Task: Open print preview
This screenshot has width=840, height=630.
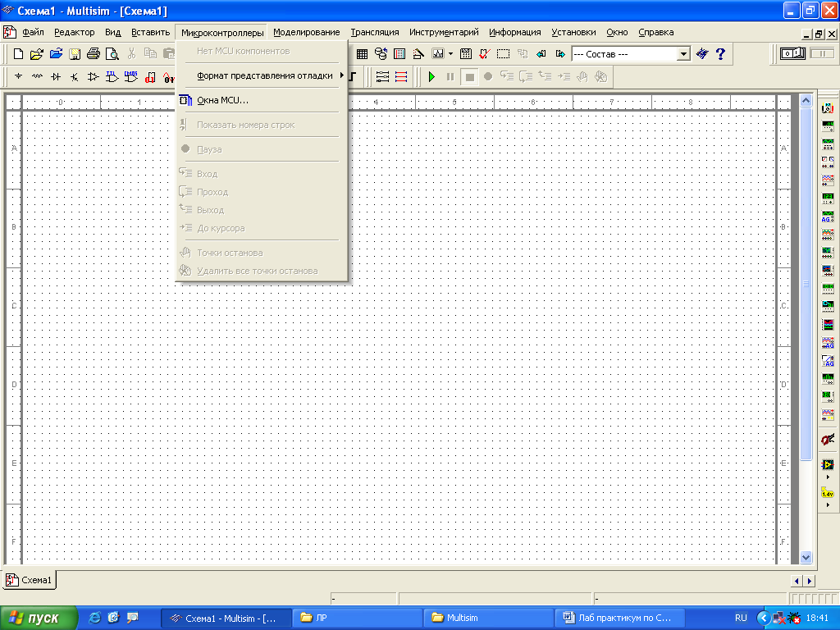Action: (x=112, y=53)
